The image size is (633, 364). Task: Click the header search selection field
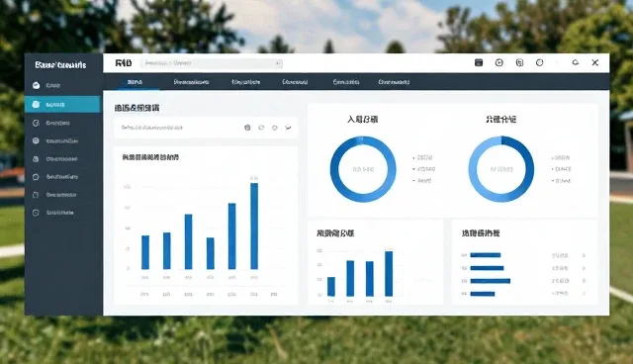click(212, 63)
